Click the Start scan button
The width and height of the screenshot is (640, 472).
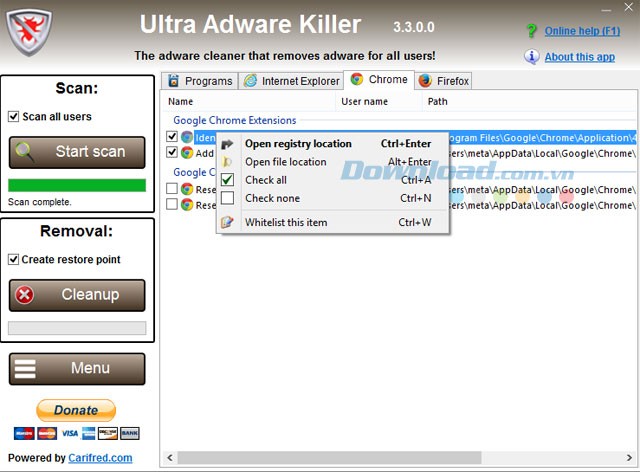click(77, 152)
